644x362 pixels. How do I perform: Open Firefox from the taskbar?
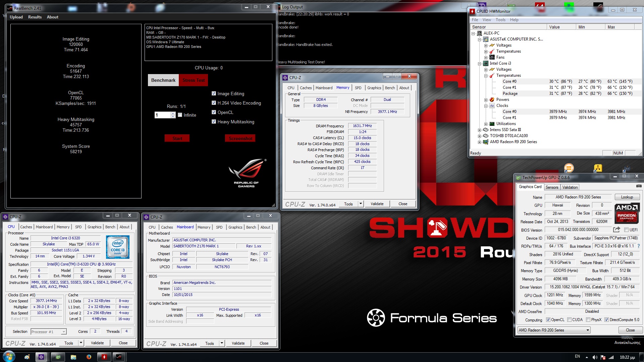[x=89, y=357]
